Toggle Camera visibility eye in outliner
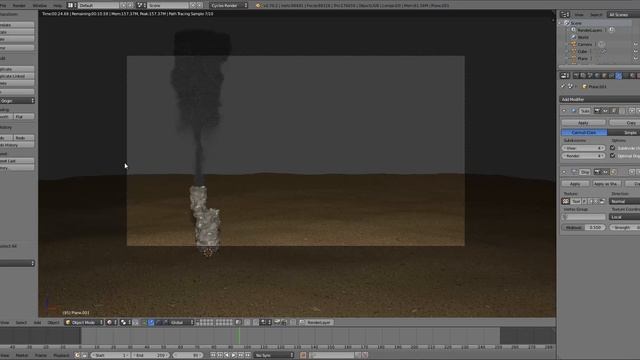Image resolution: width=640 pixels, height=360 pixels. tap(636, 44)
